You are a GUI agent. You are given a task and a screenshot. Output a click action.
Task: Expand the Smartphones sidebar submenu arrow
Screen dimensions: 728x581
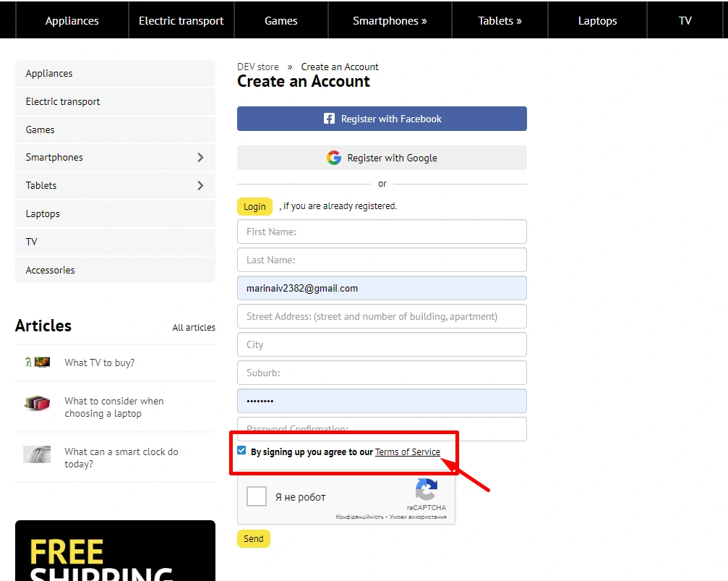point(200,158)
